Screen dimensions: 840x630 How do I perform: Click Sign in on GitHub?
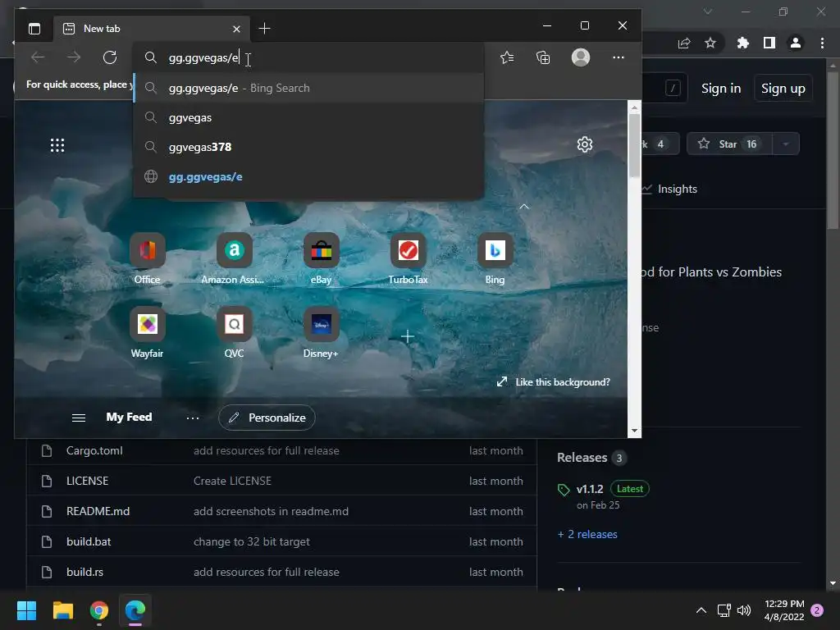point(721,89)
